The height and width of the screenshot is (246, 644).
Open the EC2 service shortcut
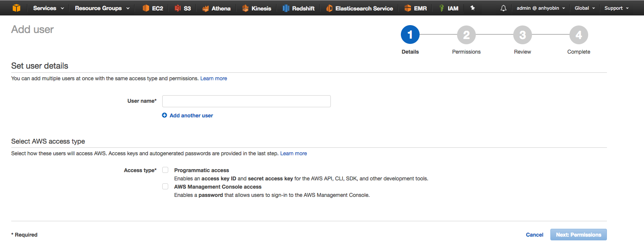153,8
